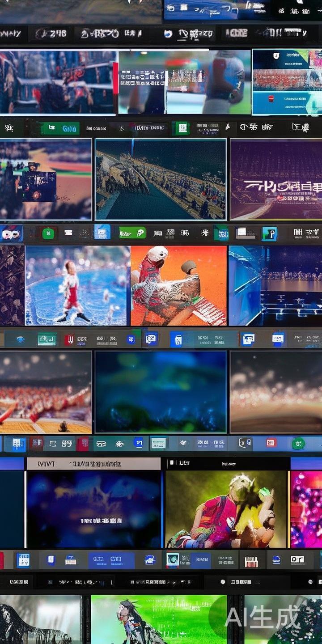Click the teal circular icon in bottom toolbar

172,559
